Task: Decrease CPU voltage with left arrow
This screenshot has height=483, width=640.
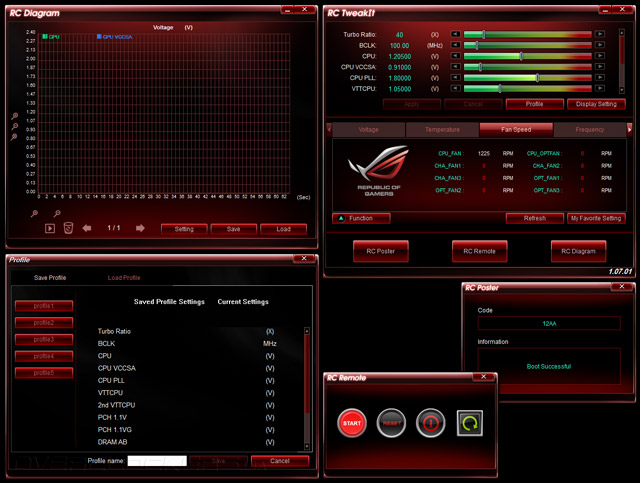Action: pos(456,56)
